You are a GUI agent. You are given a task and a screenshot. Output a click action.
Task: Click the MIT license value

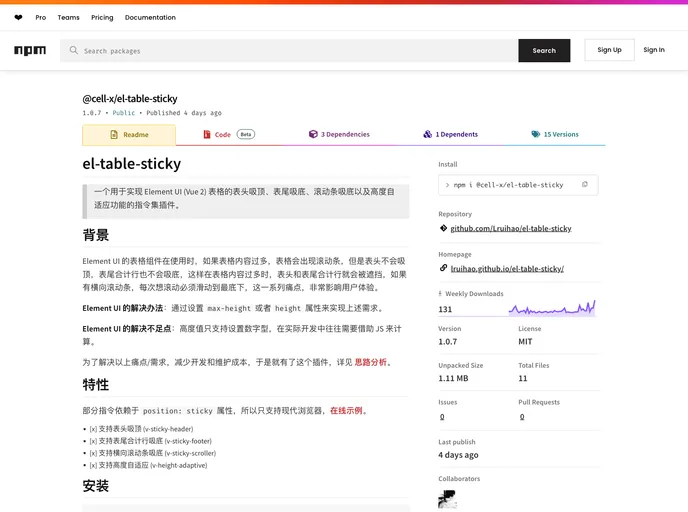tap(525, 341)
